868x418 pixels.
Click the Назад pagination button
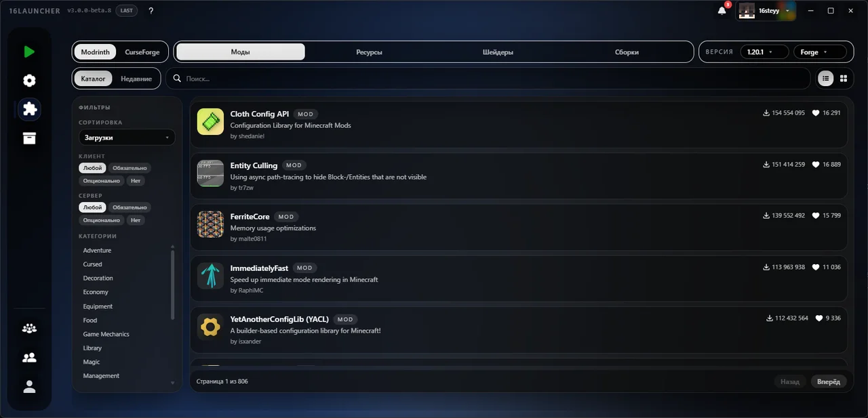790,381
